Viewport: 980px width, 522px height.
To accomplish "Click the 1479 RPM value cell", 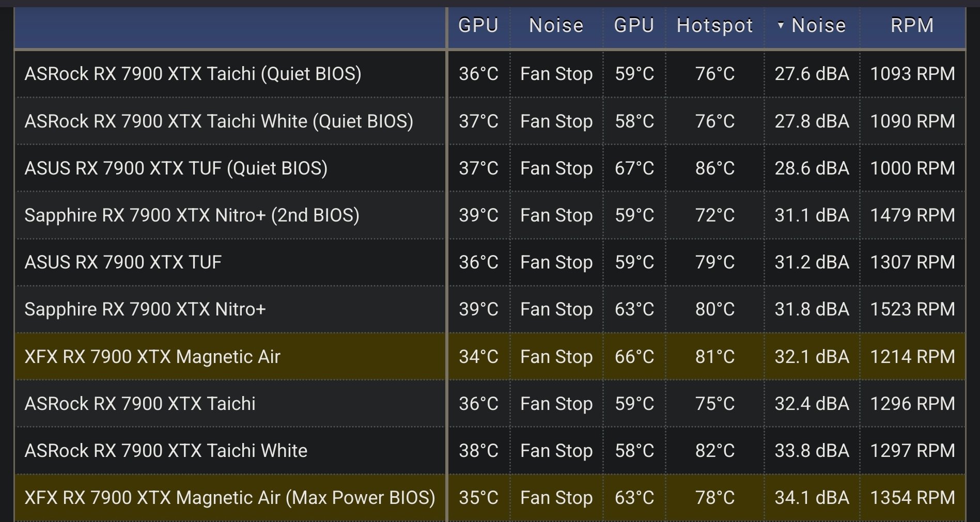I will (x=912, y=215).
